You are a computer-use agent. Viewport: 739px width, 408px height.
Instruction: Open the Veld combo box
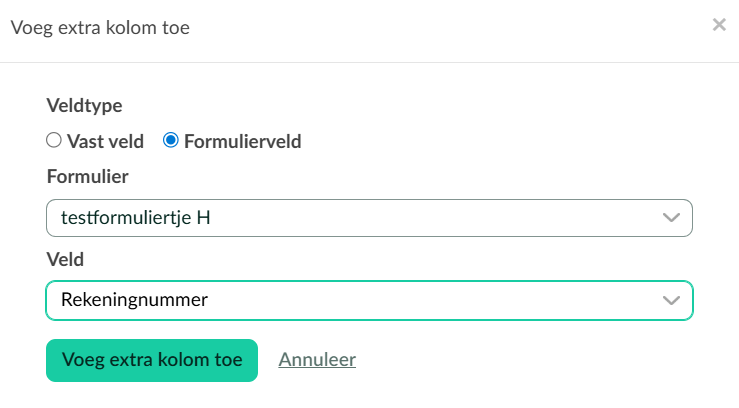tap(369, 300)
